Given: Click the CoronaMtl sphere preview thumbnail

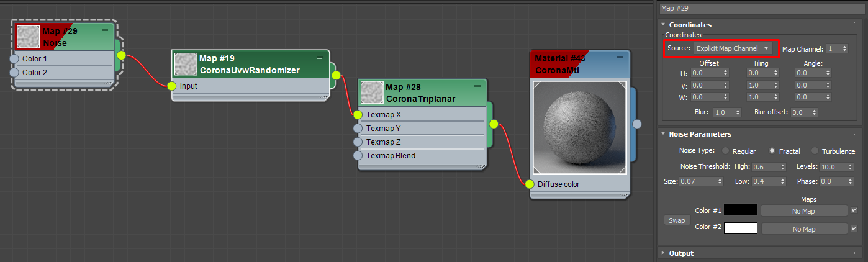Looking at the screenshot, I should tap(580, 128).
